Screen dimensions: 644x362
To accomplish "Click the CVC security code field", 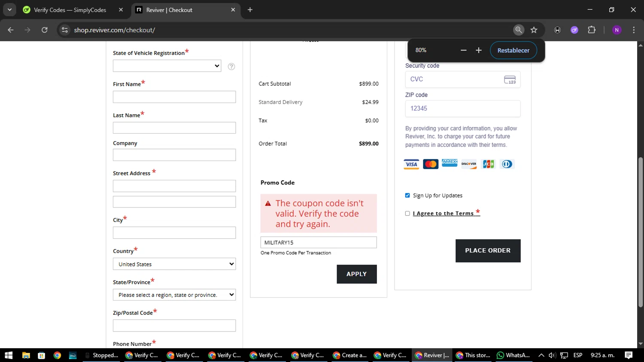I will point(463,79).
